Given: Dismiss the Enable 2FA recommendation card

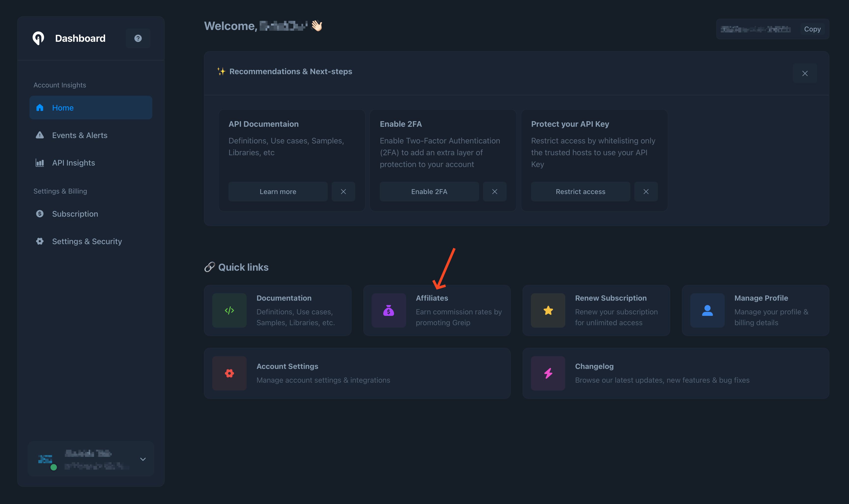Looking at the screenshot, I should (495, 192).
